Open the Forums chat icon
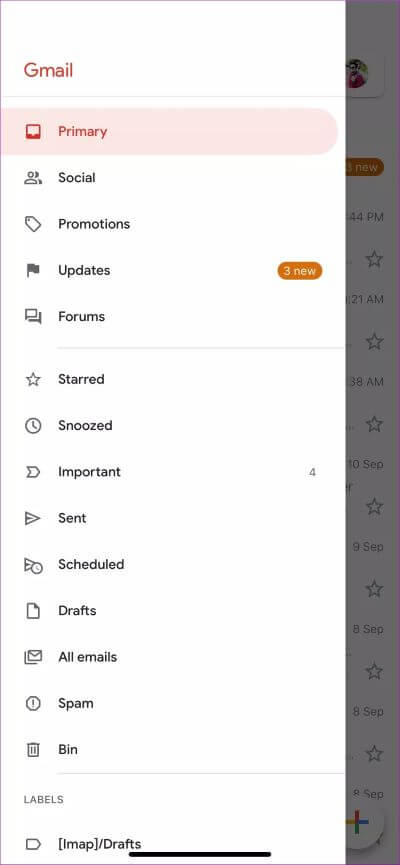The width and height of the screenshot is (400, 865). pyautogui.click(x=33, y=317)
